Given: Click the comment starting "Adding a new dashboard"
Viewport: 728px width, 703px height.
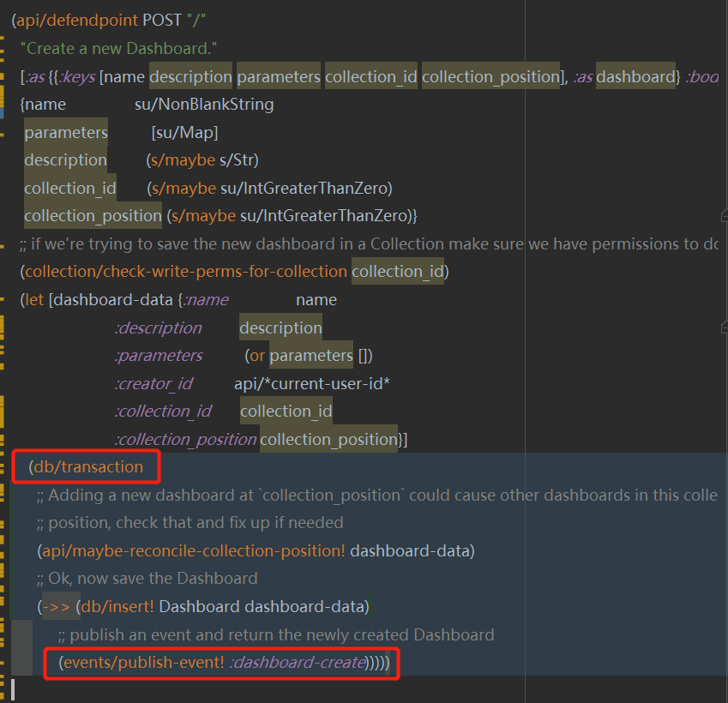Looking at the screenshot, I should (377, 495).
